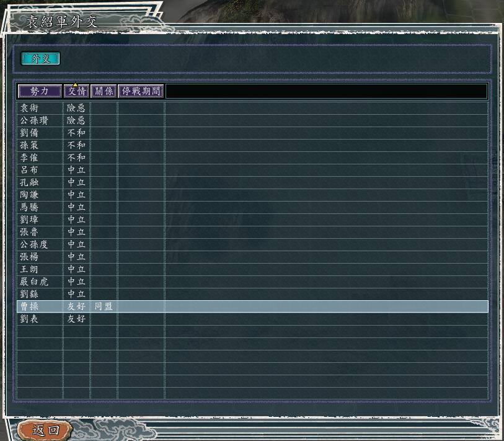Click 中立 status in 張楊 row
504x441 pixels.
click(x=76, y=257)
